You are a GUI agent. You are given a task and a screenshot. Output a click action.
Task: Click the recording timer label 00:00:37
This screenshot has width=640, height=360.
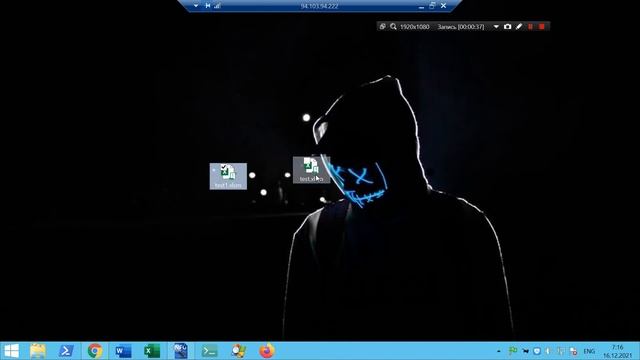[461, 27]
